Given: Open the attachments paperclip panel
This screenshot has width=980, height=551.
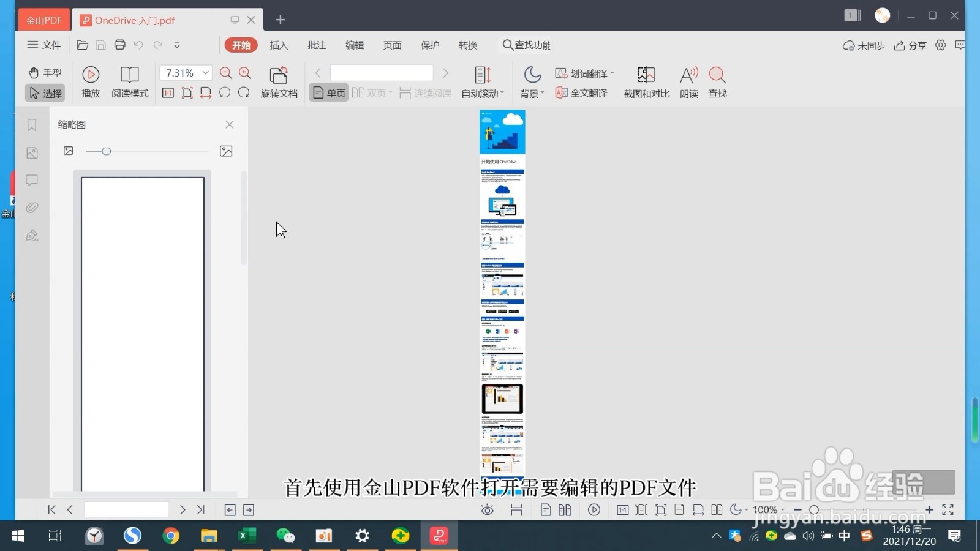Looking at the screenshot, I should tap(32, 208).
